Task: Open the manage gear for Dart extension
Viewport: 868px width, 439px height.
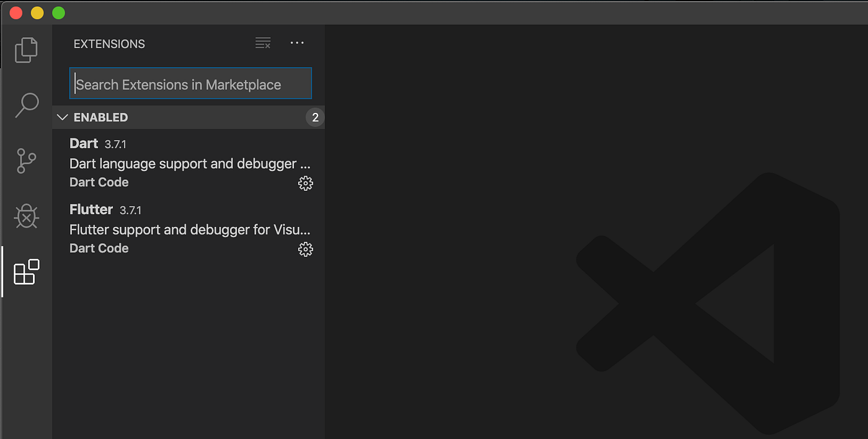Action: (306, 183)
